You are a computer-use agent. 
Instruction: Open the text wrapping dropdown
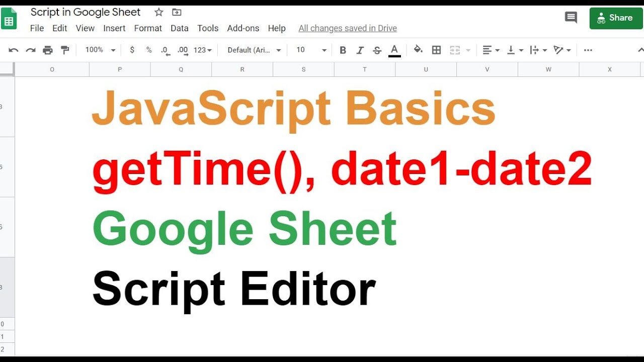coord(539,50)
